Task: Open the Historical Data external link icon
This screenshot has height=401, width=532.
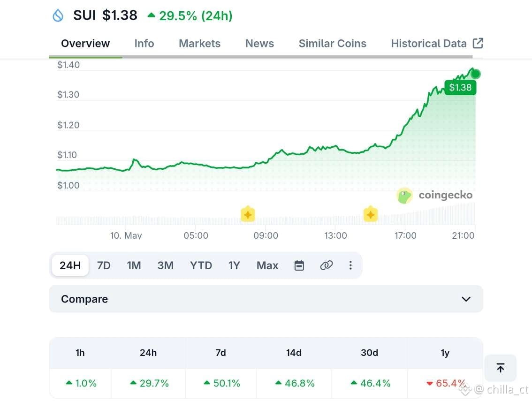Action: [478, 43]
